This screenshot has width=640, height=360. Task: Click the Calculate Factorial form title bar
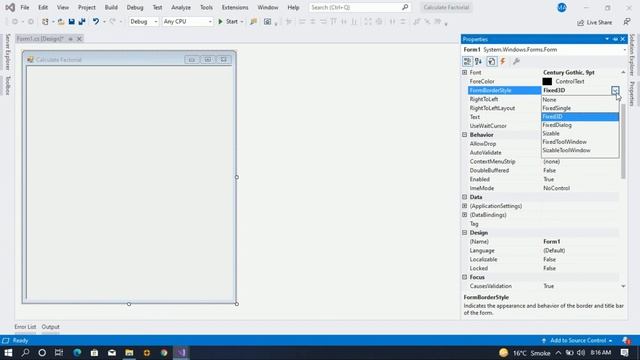[129, 60]
